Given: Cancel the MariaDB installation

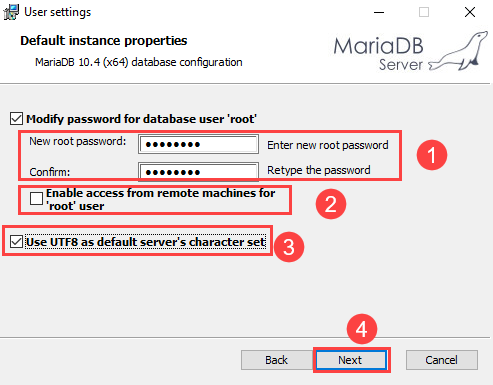Looking at the screenshot, I should 442,360.
